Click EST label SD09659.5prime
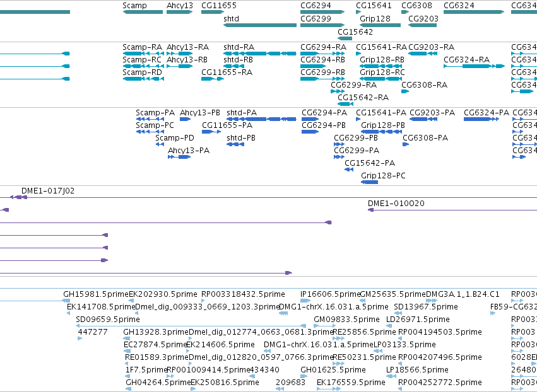 107,320
